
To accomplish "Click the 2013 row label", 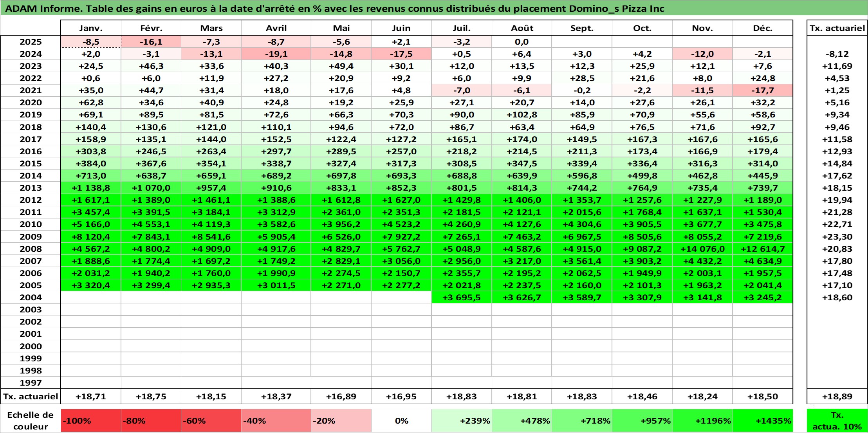I will (31, 188).
